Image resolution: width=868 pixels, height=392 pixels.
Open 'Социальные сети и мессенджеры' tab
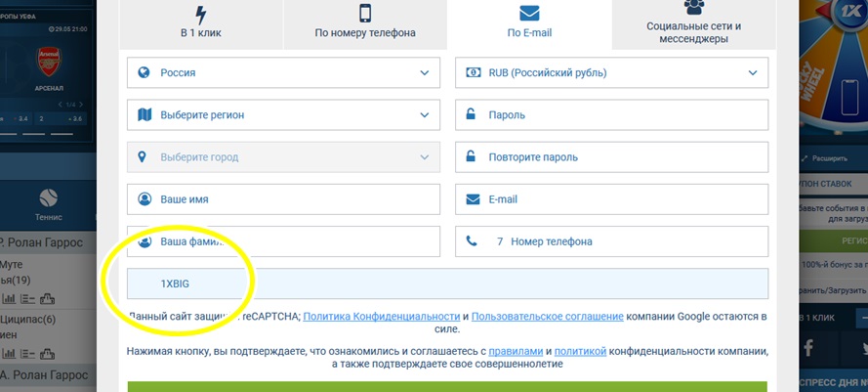693,25
